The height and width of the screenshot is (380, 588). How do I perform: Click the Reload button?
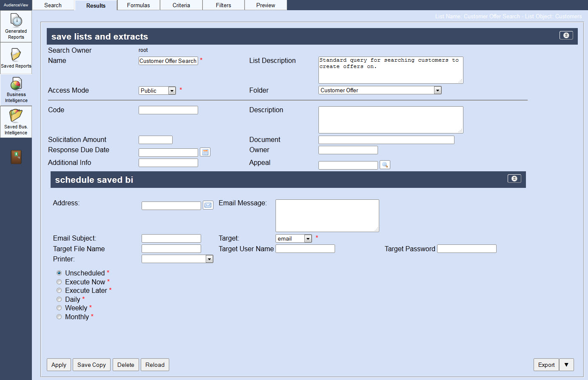click(x=155, y=365)
